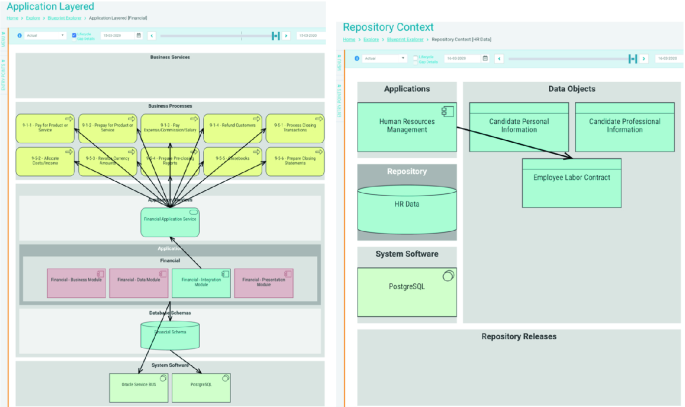This screenshot has height=407, width=685.
Task: Uncheck Lifecycle checkbox in Application Layered
Action: point(74,34)
